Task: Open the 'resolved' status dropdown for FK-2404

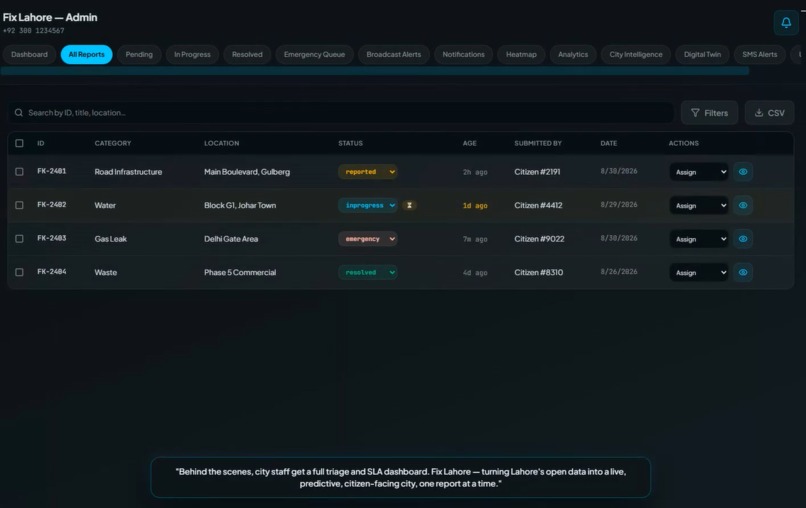Action: (x=368, y=272)
